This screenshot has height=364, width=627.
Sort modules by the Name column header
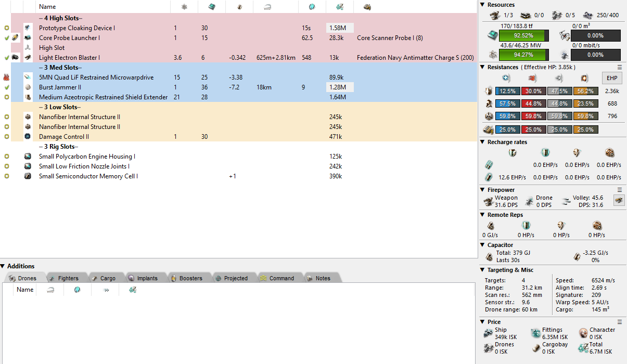tap(47, 7)
